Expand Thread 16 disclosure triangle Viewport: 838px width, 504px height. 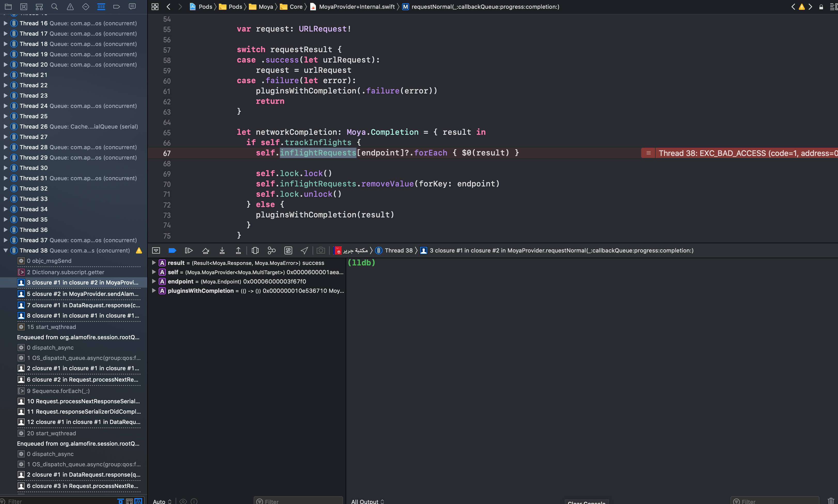[x=5, y=23]
